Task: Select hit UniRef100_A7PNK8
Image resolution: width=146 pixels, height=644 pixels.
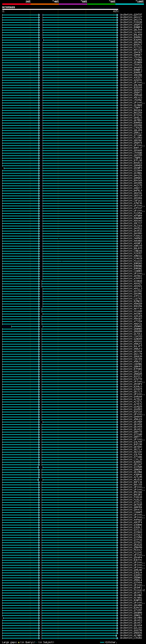Action: [131, 60]
